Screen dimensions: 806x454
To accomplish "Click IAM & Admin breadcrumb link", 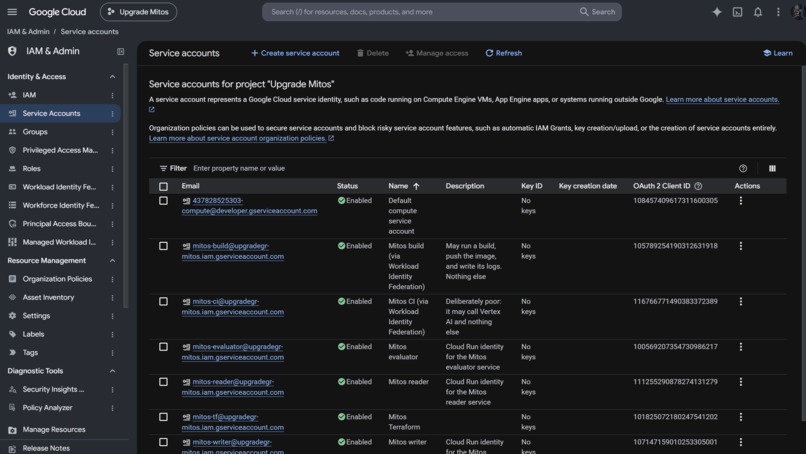I will [x=28, y=31].
